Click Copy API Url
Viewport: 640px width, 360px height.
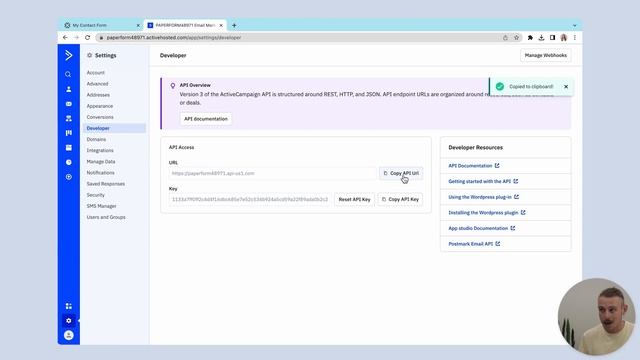click(x=401, y=173)
